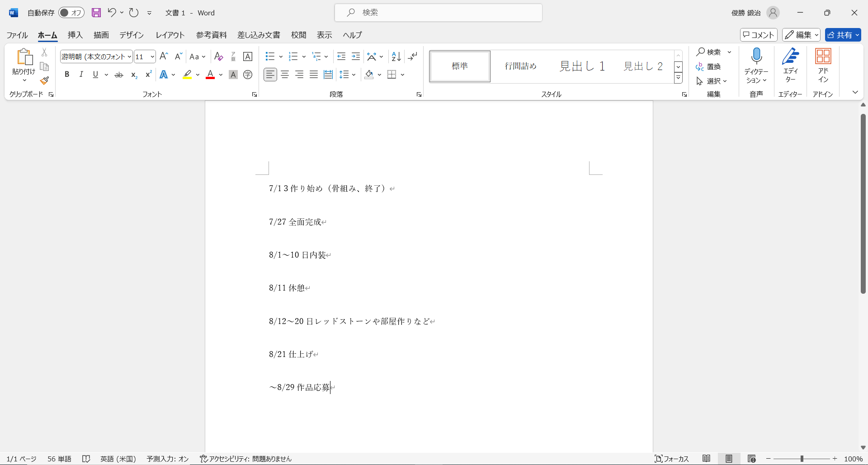The image size is (868, 465).
Task: Adjust the zoom slider handle
Action: click(802, 459)
